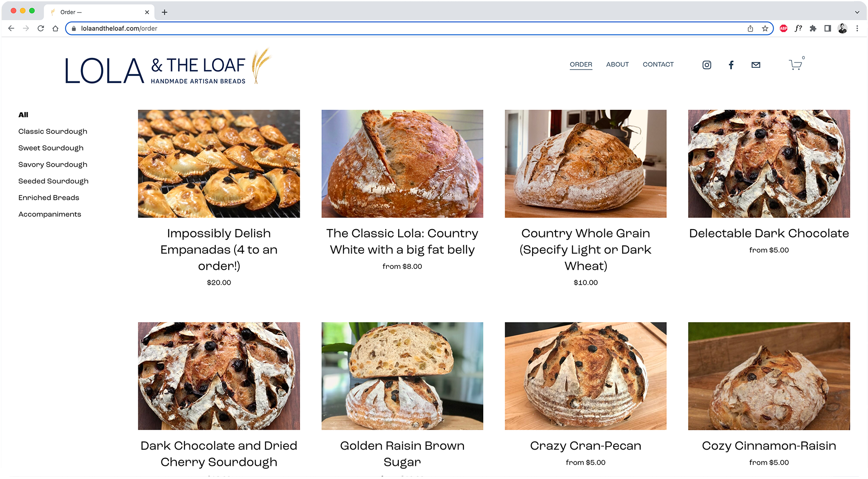Screen dimensions: 868x479
Task: Open the CONTACT menu item
Action: tap(658, 65)
